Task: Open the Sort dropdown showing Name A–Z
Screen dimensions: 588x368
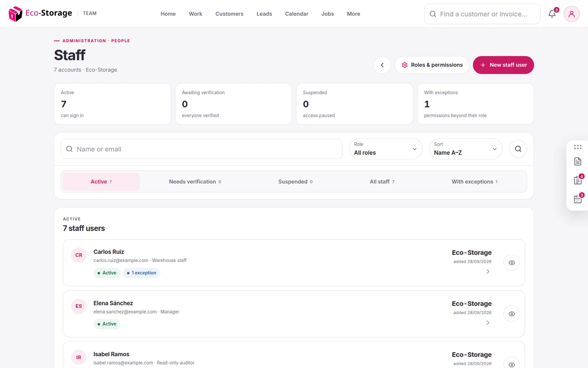Action: [466, 149]
